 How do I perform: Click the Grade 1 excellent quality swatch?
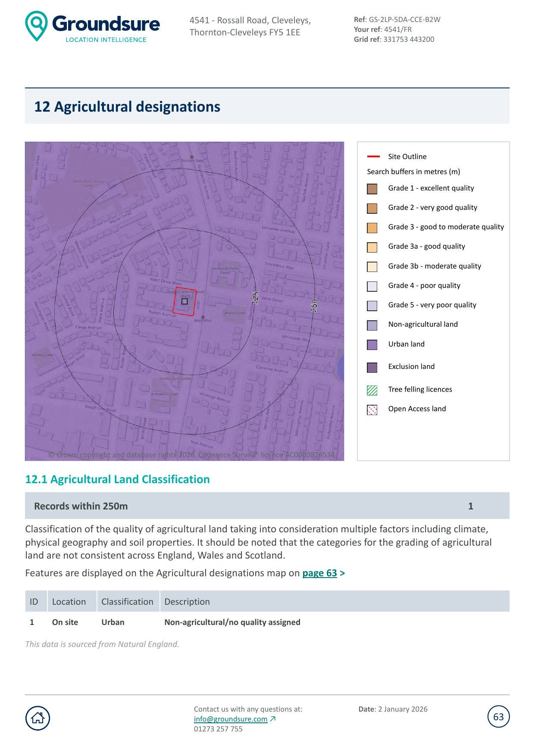pyautogui.click(x=372, y=189)
